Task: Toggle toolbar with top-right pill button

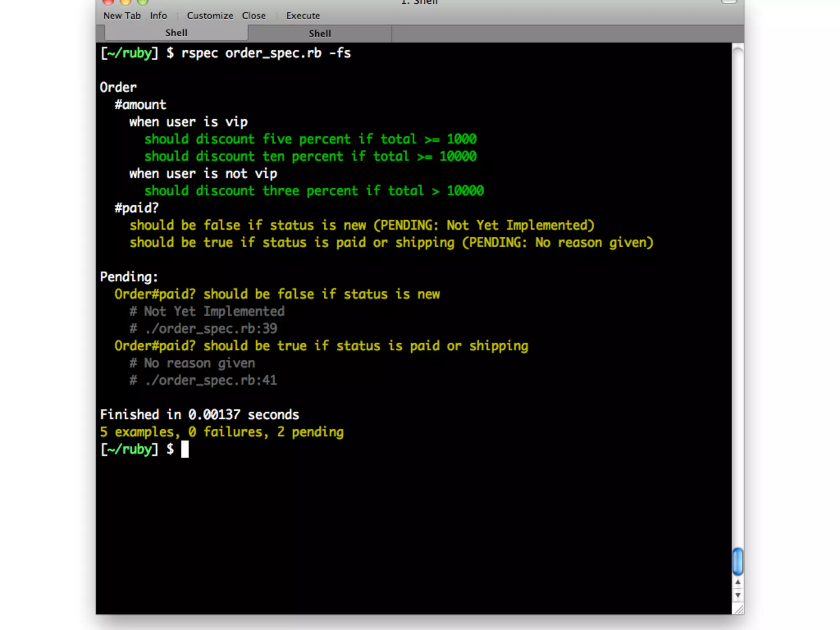Action: (x=729, y=2)
